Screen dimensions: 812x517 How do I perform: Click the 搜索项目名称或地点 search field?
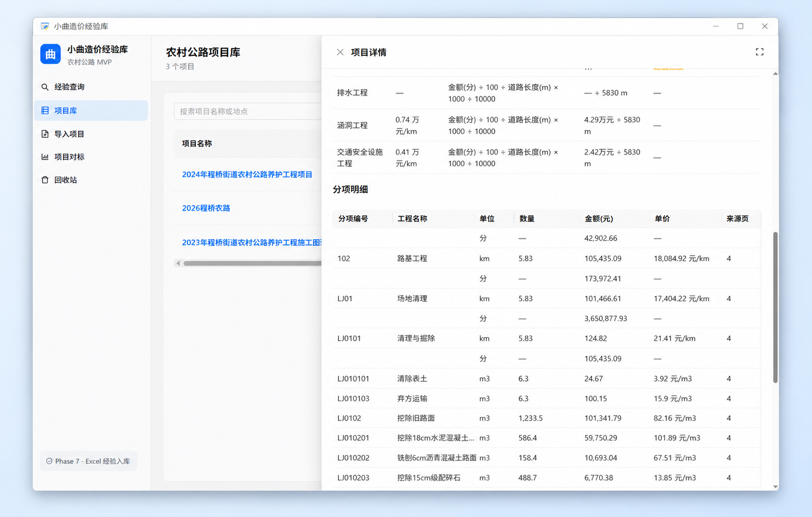point(247,111)
